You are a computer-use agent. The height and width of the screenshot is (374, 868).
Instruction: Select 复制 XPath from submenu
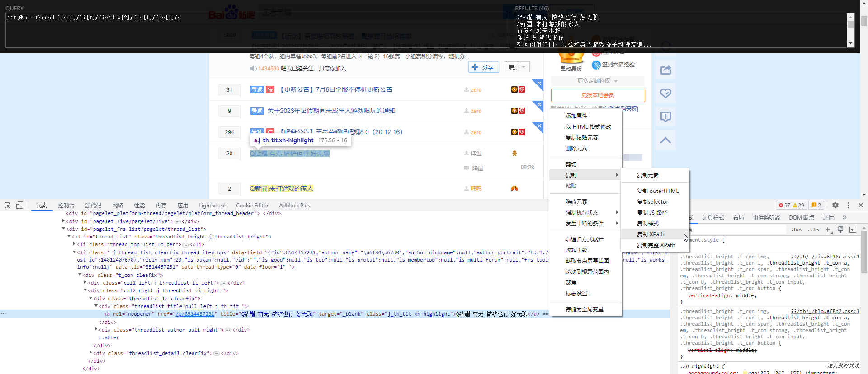(655, 234)
